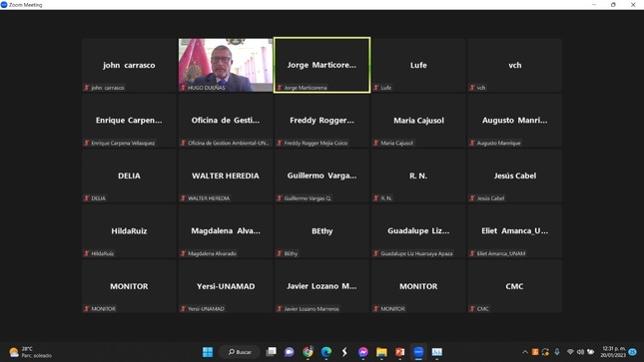Click the muted mic icon on Lufe's tile
The width and height of the screenshot is (644, 362).
click(375, 88)
